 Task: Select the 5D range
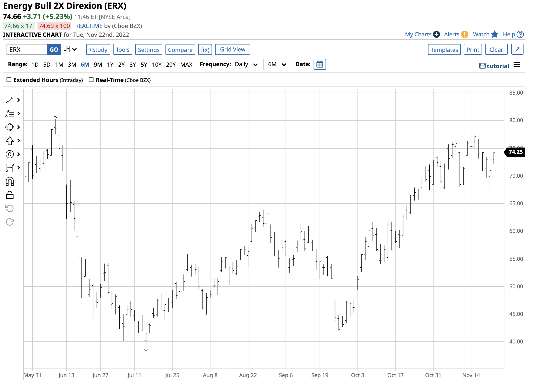[47, 65]
